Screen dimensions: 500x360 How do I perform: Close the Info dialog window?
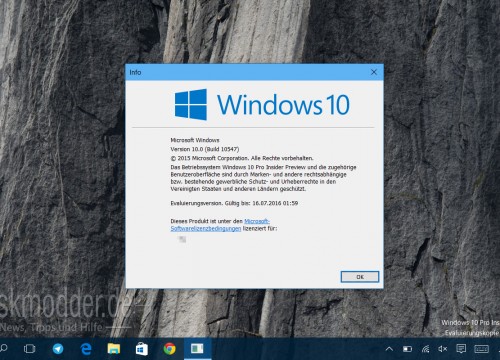point(374,72)
